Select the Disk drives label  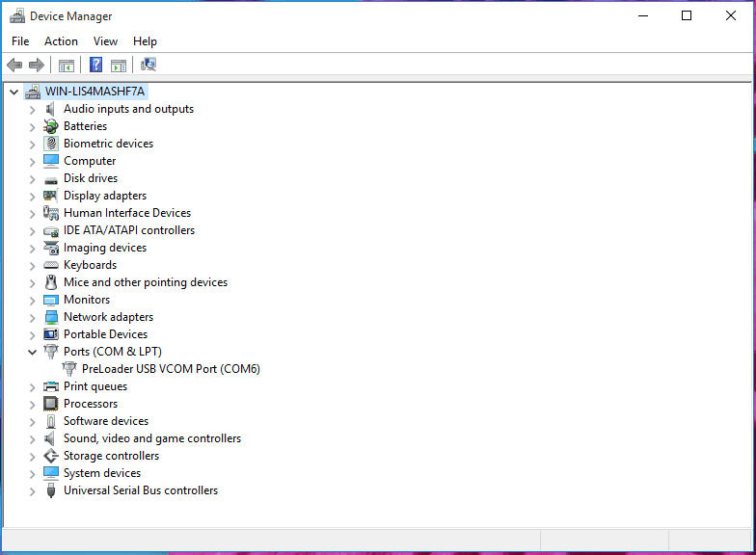tap(91, 178)
